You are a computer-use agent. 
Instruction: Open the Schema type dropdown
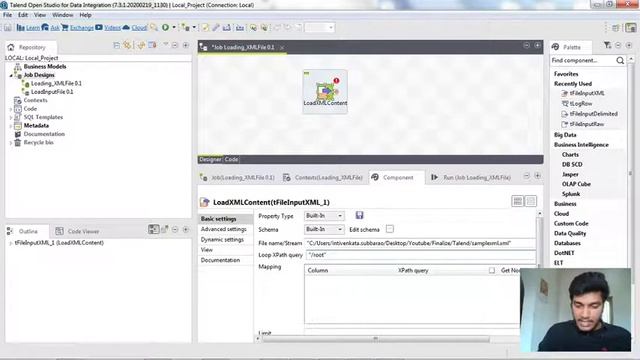coord(324,229)
